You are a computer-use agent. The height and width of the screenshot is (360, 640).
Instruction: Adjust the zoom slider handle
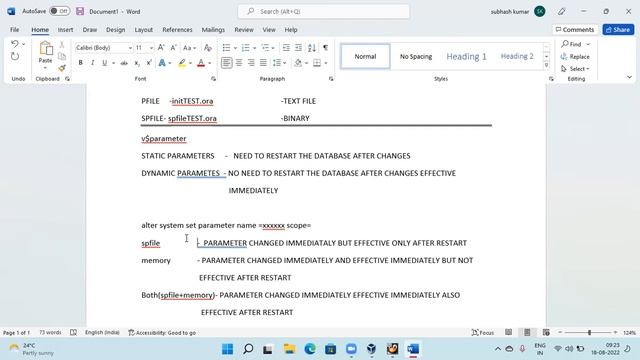589,333
